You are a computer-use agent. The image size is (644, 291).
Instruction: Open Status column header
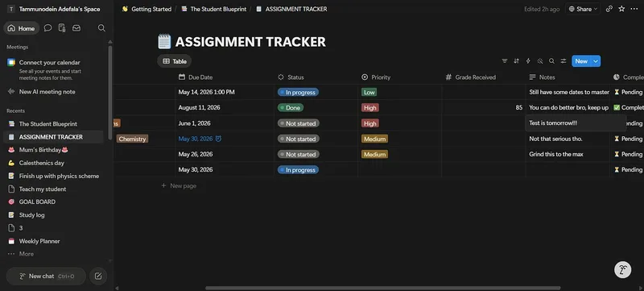(316, 77)
